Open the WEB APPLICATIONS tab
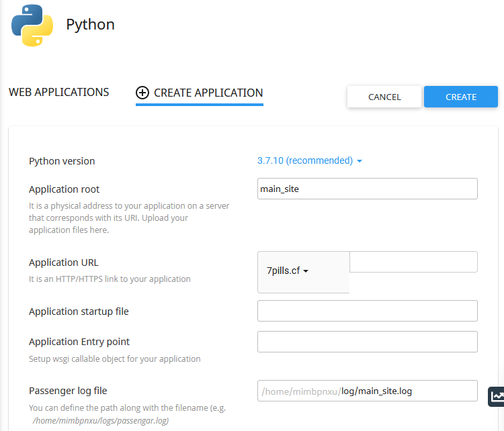Viewport: 504px width, 431px height. [59, 92]
